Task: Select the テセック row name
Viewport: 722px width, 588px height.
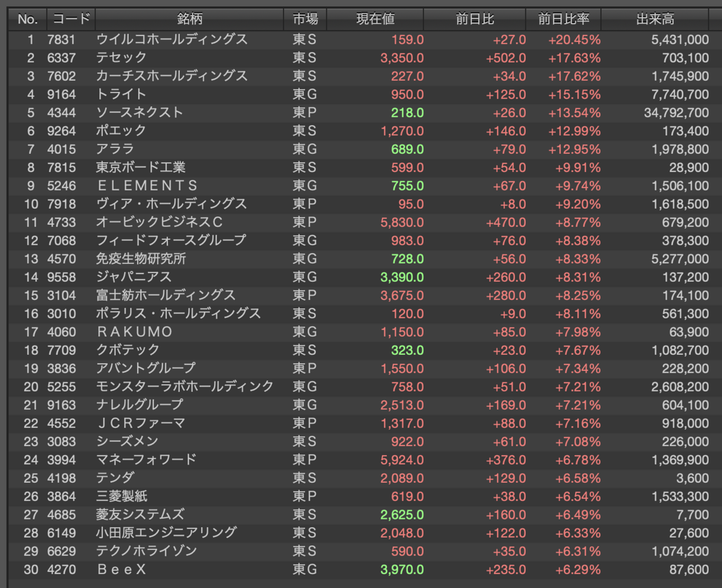Action: tap(122, 58)
